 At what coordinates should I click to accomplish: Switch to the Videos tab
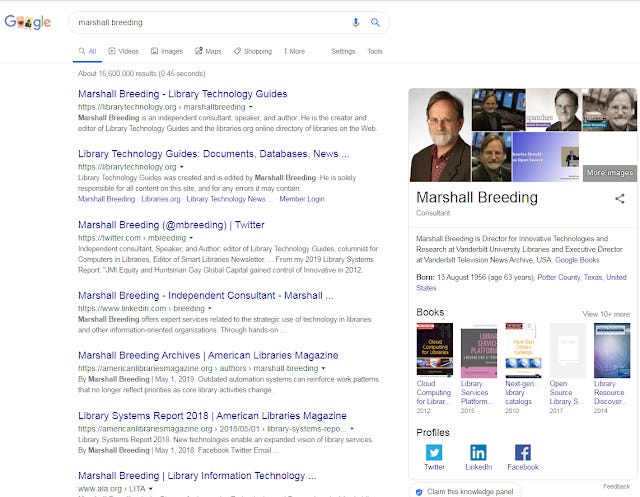pyautogui.click(x=124, y=51)
